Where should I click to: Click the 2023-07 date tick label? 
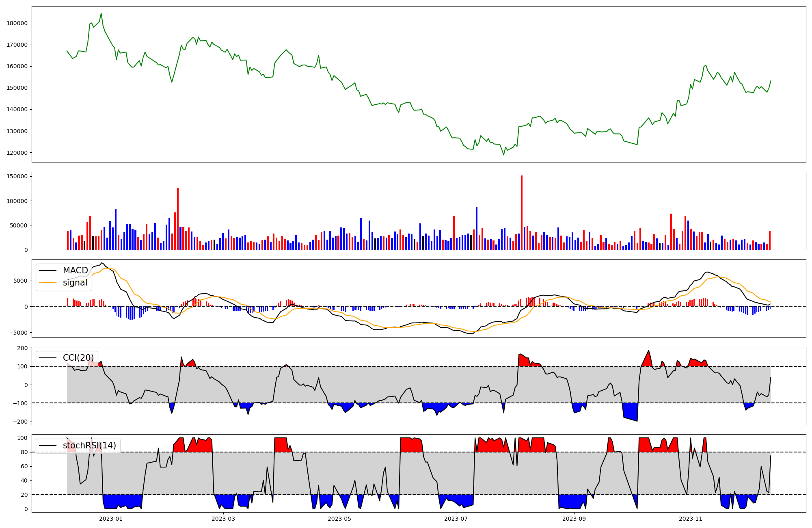pyautogui.click(x=456, y=519)
